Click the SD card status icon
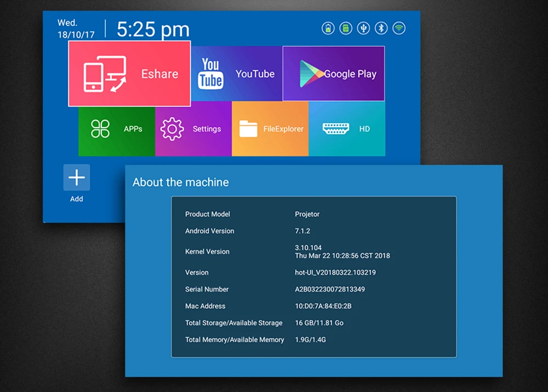Screen dimensions: 548x392 point(346,28)
